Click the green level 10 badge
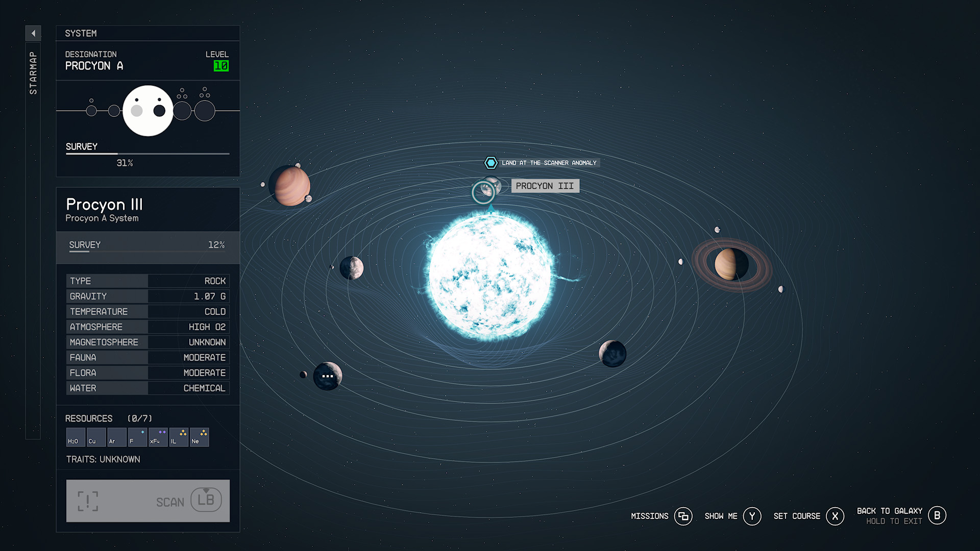Image resolution: width=980 pixels, height=551 pixels. 221,66
